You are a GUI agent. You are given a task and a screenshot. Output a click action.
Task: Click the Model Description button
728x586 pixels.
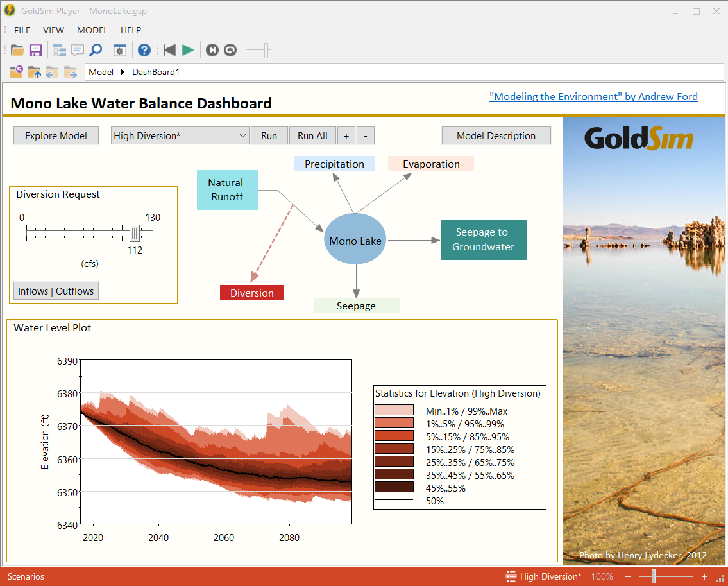[496, 135]
